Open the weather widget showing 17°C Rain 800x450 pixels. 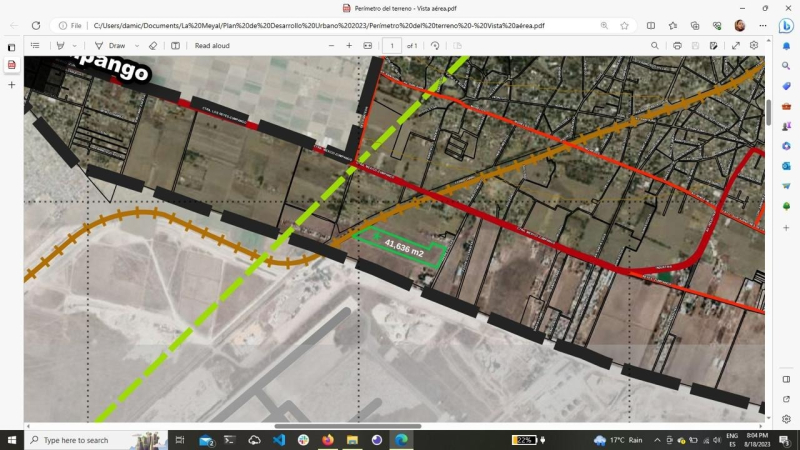[x=618, y=440]
